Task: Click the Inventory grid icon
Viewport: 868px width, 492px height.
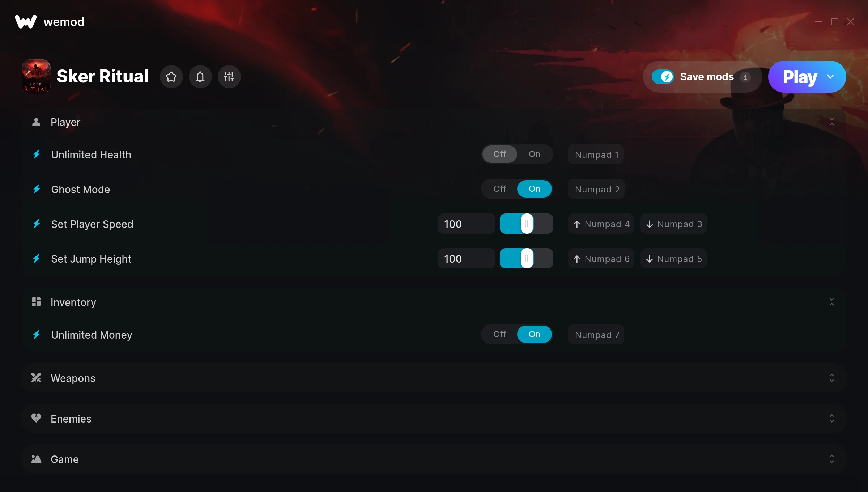Action: pos(36,302)
